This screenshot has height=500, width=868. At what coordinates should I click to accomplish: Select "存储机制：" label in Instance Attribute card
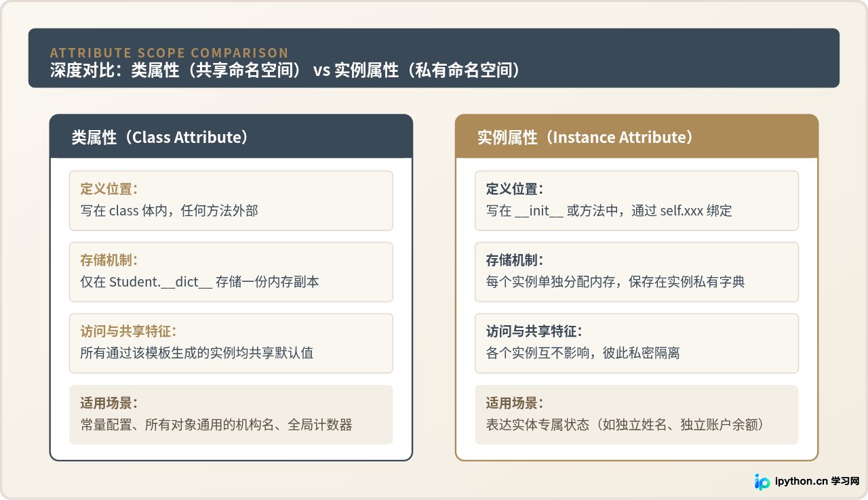point(515,260)
